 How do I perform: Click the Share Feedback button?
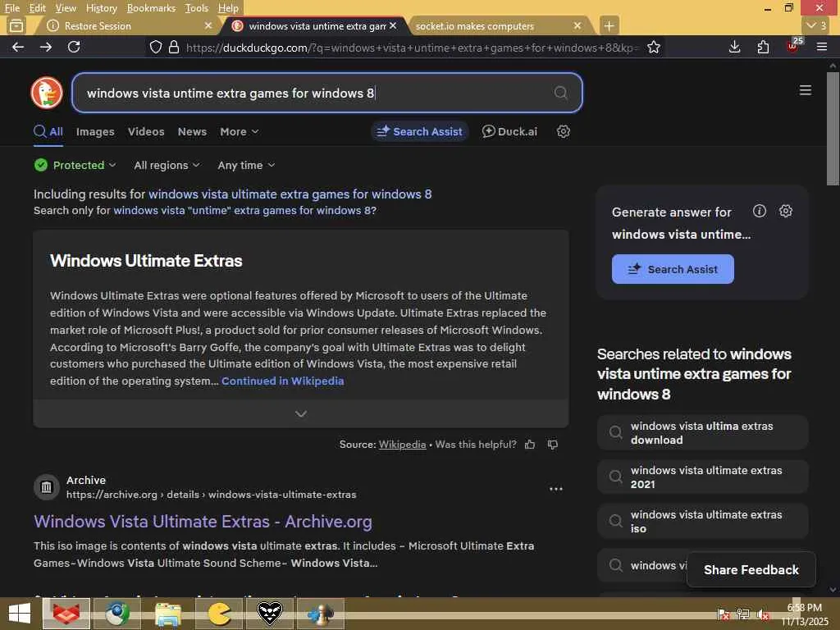point(751,569)
